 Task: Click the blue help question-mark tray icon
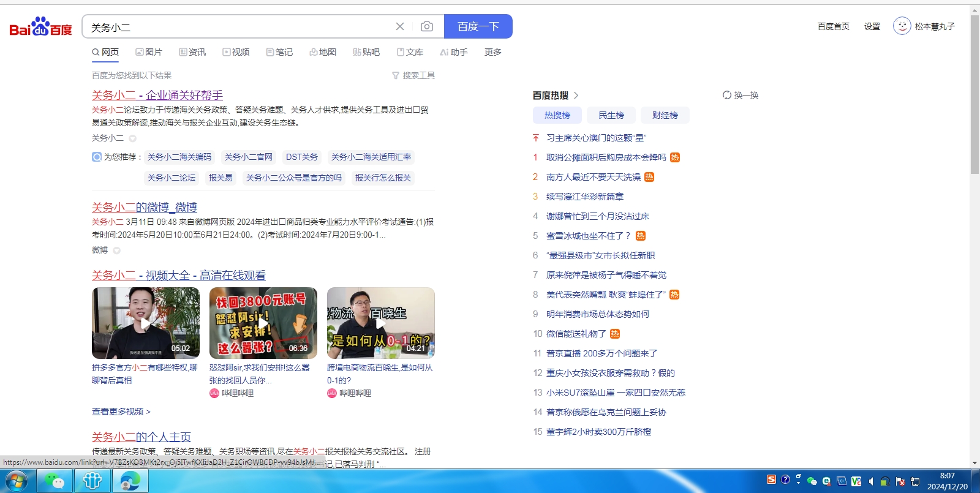[785, 480]
